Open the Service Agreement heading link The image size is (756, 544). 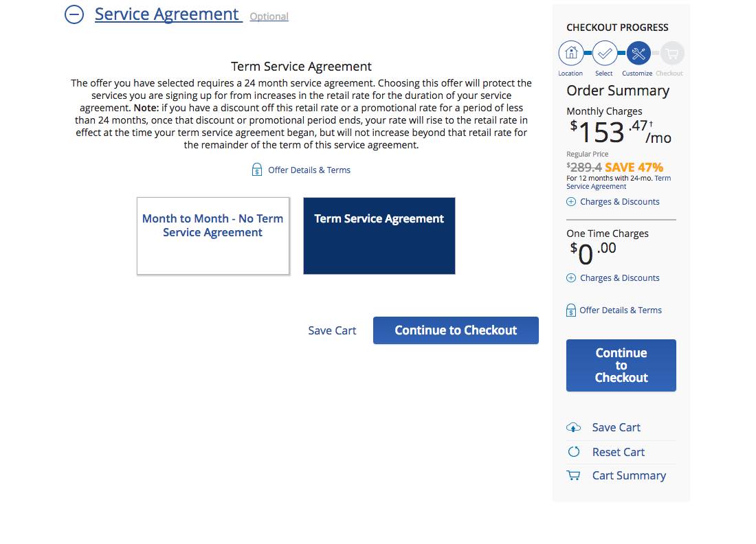[x=168, y=14]
